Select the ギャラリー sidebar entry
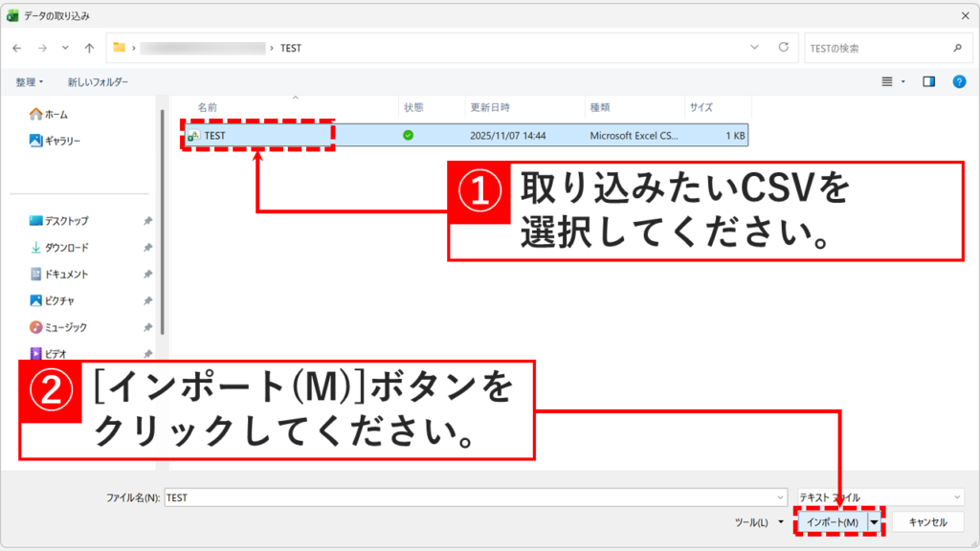The image size is (980, 551). click(57, 138)
